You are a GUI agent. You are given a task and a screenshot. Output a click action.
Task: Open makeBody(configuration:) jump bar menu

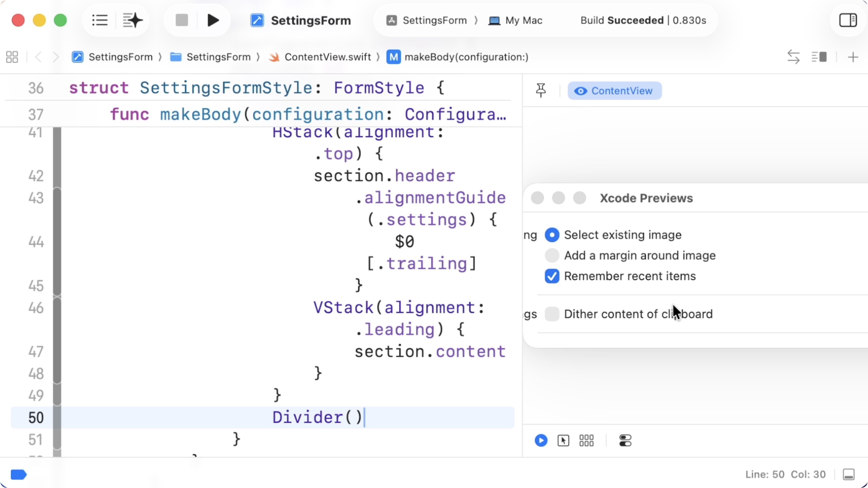pos(466,57)
